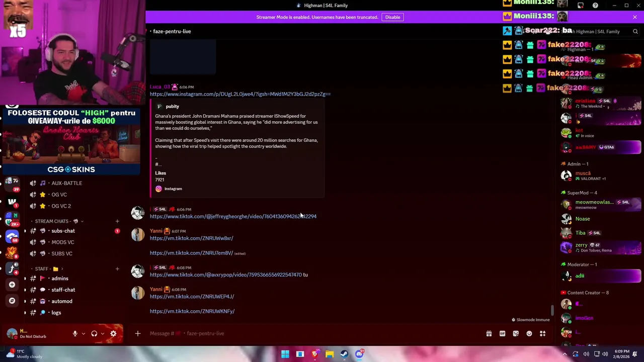This screenshot has height=362, width=644.
Task: Open the blue server with 58 badge
Action: tap(12, 236)
